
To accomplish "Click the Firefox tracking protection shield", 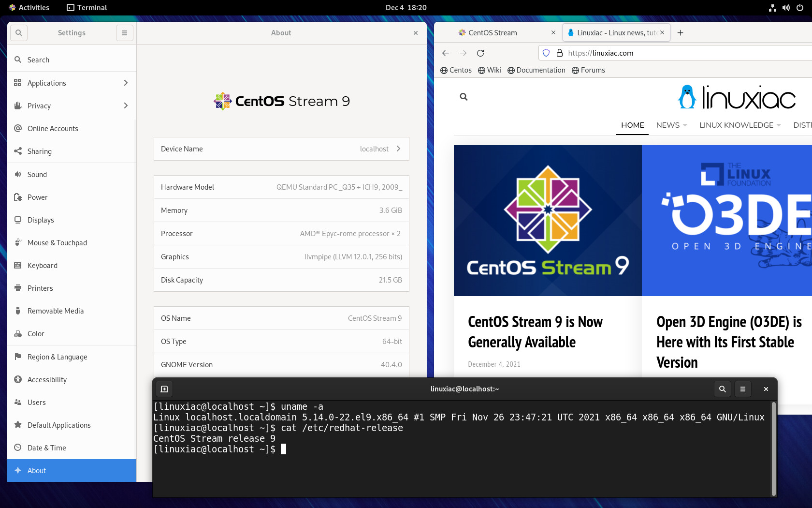I will [x=546, y=53].
